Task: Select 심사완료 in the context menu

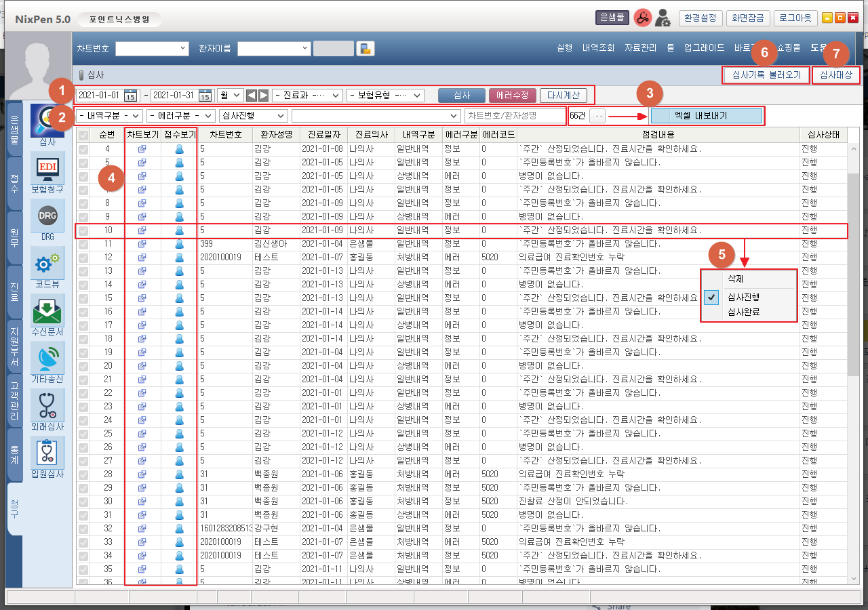Action: pos(743,312)
